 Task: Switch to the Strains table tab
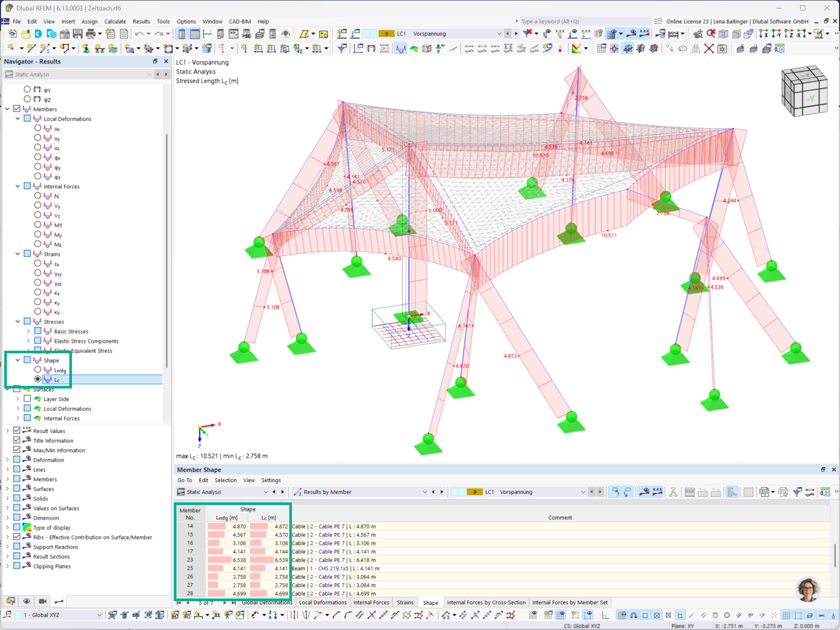tap(405, 603)
